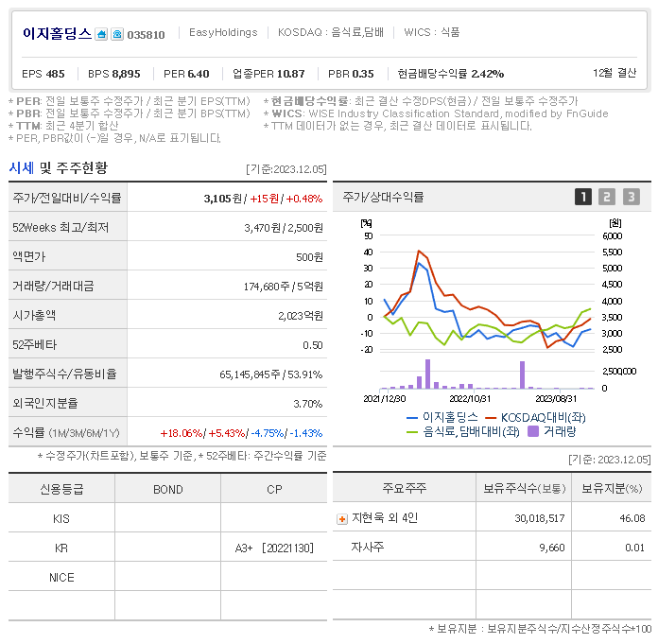Click the 주요주주 column header
Screen dimensions: 658x644
404,488
